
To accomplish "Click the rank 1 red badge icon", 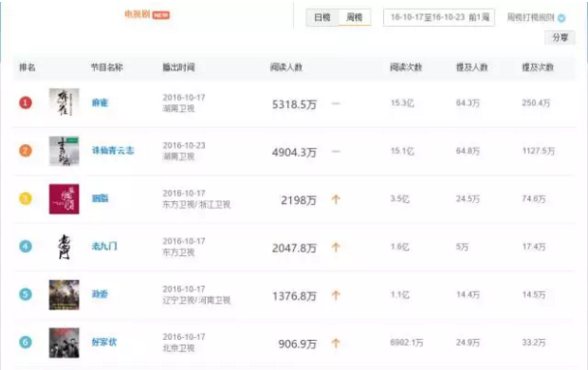I will click(x=25, y=102).
